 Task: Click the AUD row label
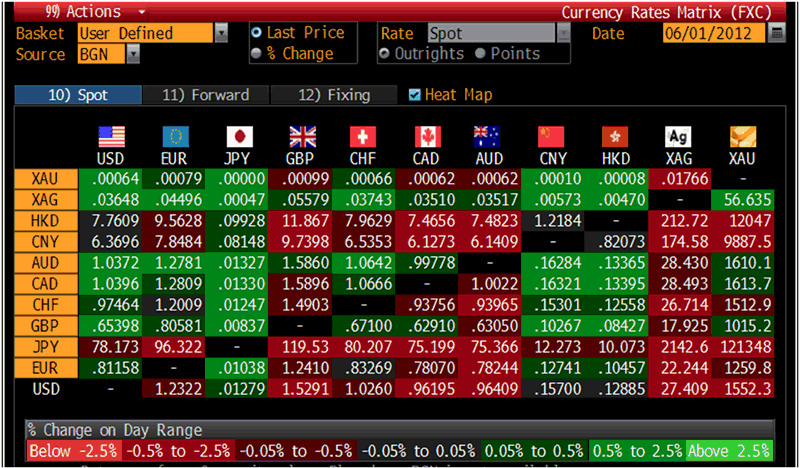coord(46,262)
